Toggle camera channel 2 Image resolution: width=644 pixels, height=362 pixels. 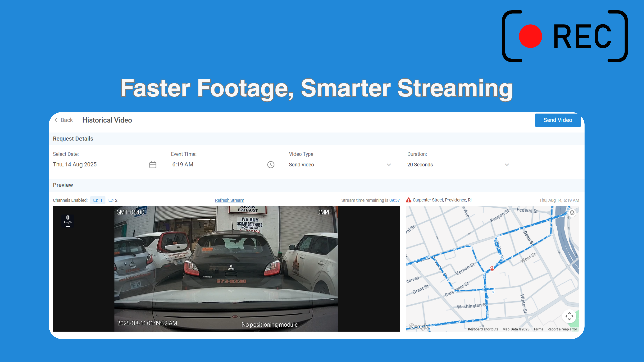coord(113,200)
